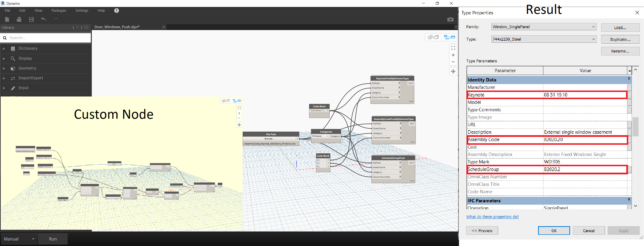
Task: Click the Keynote value cell 08 51 19.10
Action: click(x=584, y=95)
